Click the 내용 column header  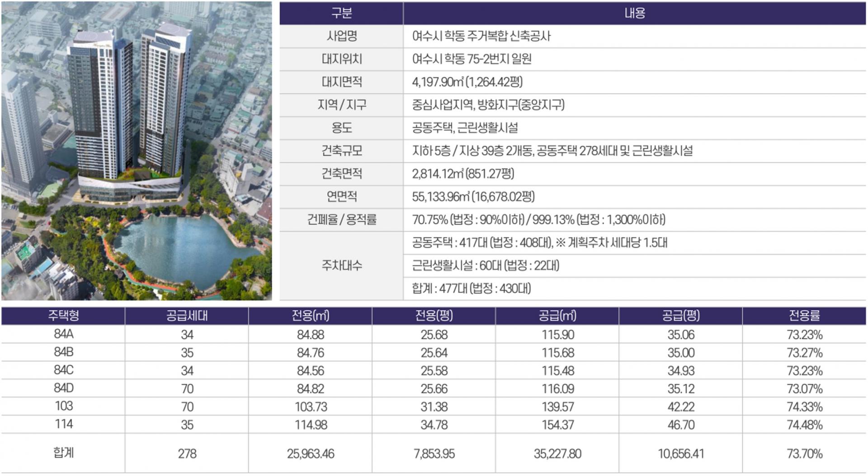(x=634, y=13)
